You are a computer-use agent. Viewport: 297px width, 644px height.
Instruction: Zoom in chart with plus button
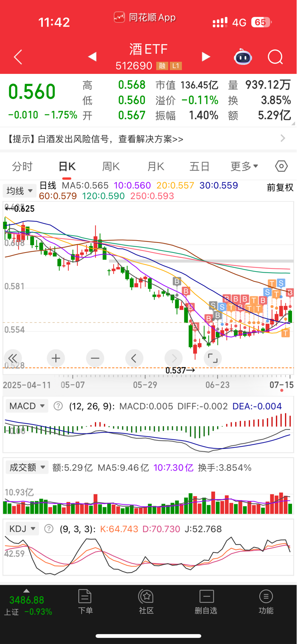click(x=56, y=358)
